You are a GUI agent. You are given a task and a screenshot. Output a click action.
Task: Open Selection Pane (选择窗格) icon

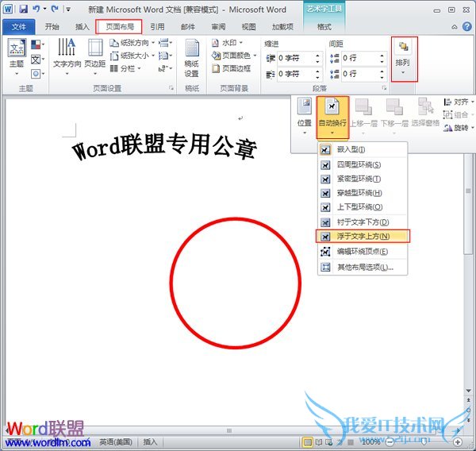point(425,106)
